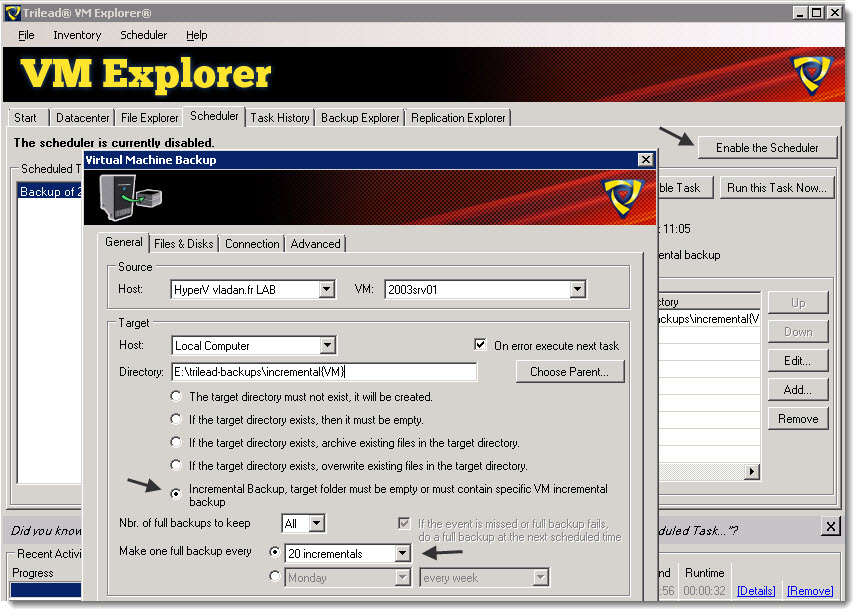
Task: Click the Up button
Action: click(x=797, y=303)
